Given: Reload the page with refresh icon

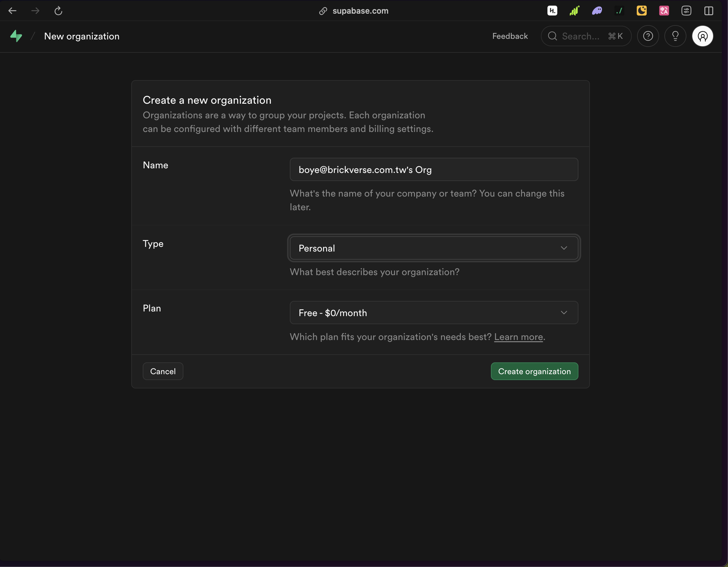Looking at the screenshot, I should (x=58, y=11).
